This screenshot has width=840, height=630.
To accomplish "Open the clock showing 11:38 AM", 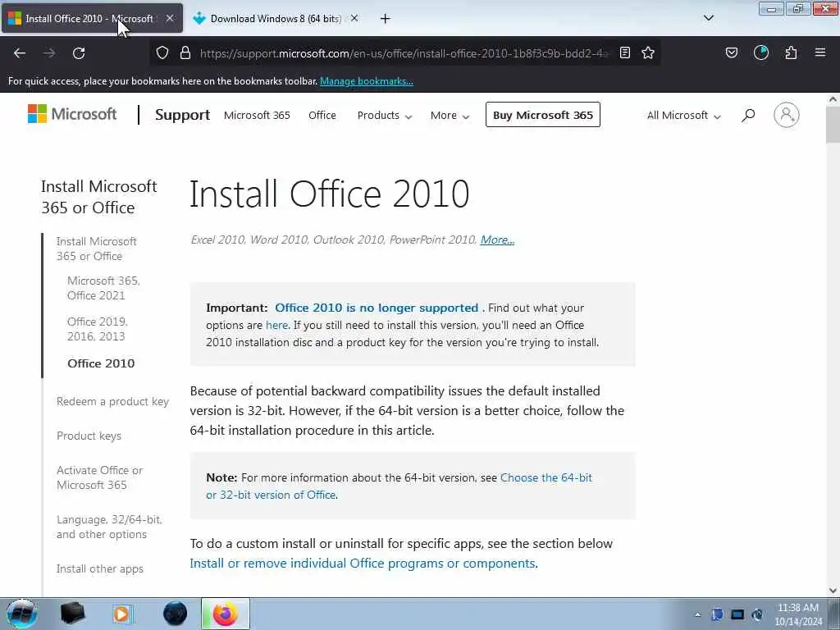I will pyautogui.click(x=798, y=614).
